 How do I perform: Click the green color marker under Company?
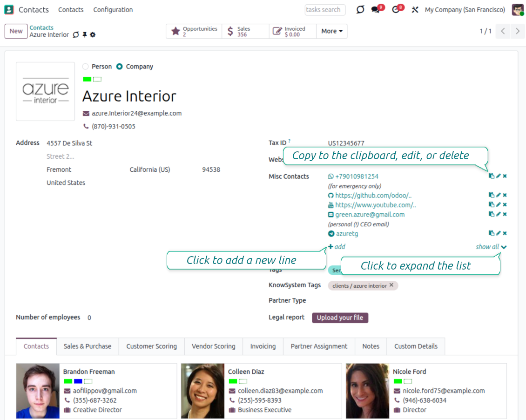pos(87,79)
